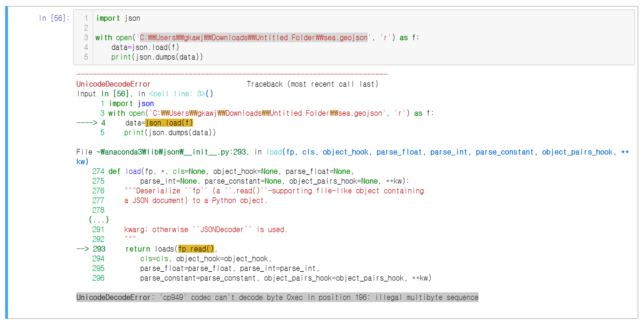
Task: Click 'def load' line 274 in traceback
Action: click(x=125, y=171)
